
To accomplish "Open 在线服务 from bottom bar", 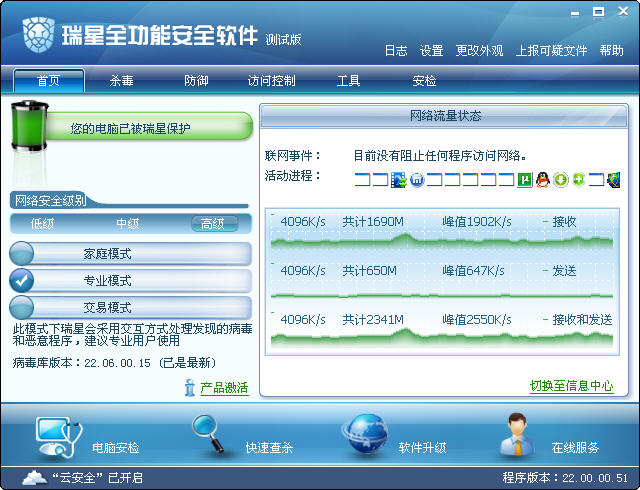I will coord(575,448).
